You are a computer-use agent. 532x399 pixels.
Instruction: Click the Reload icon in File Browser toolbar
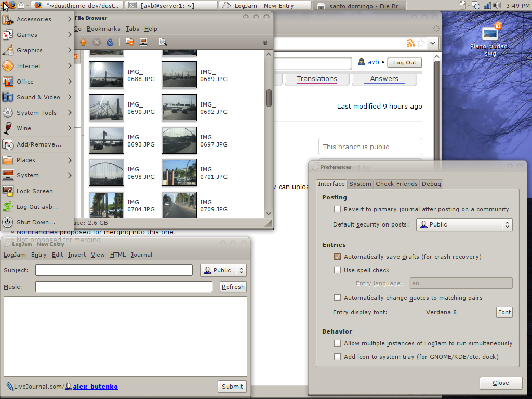click(110, 42)
